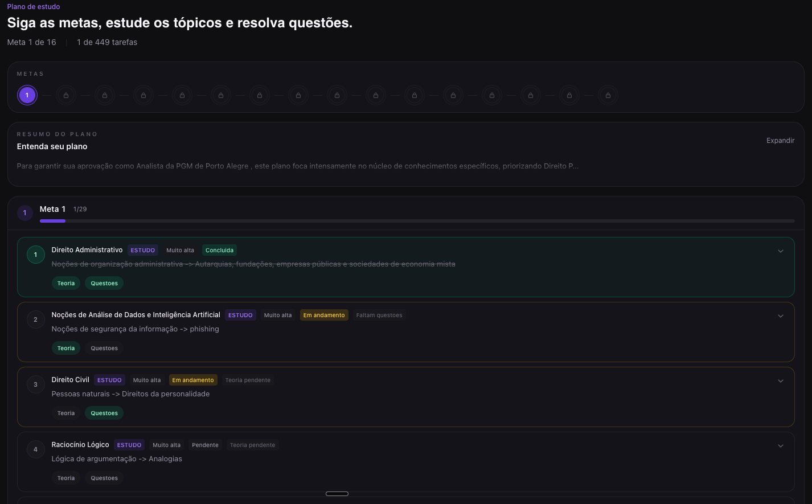
Task: Click the drag handle at the bottom center
Action: tap(337, 494)
